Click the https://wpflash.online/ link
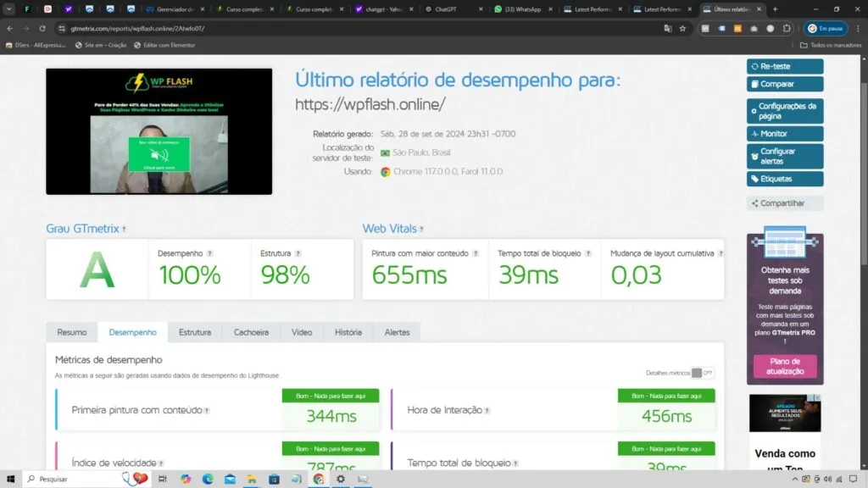868x488 pixels. pos(370,104)
